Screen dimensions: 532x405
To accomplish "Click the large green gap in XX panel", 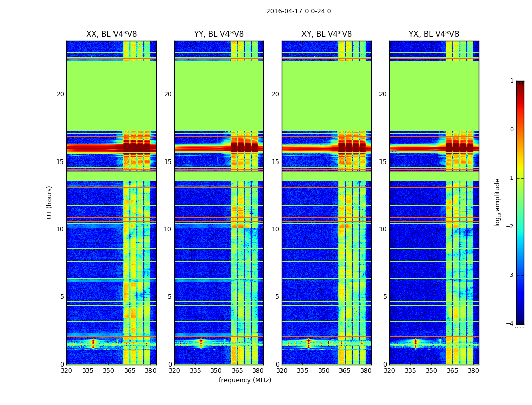I will (111, 96).
